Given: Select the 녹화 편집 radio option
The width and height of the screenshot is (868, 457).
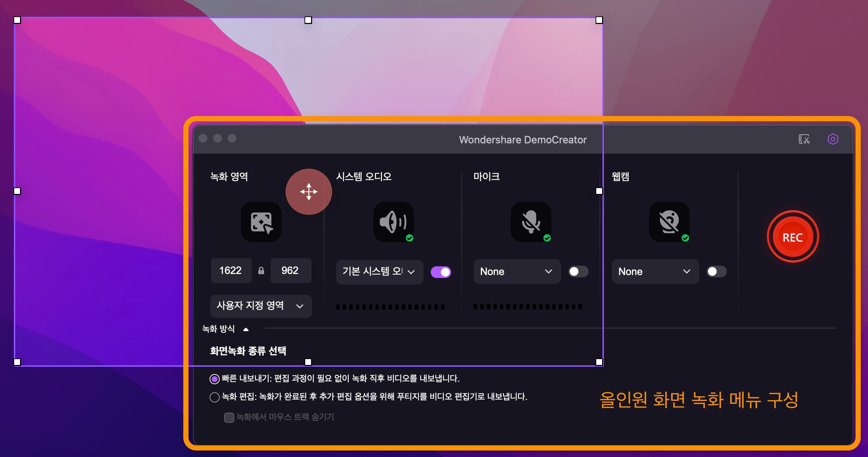Looking at the screenshot, I should (x=215, y=397).
